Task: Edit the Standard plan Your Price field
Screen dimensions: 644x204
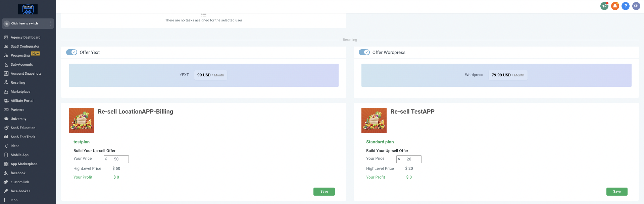Action: [409, 159]
